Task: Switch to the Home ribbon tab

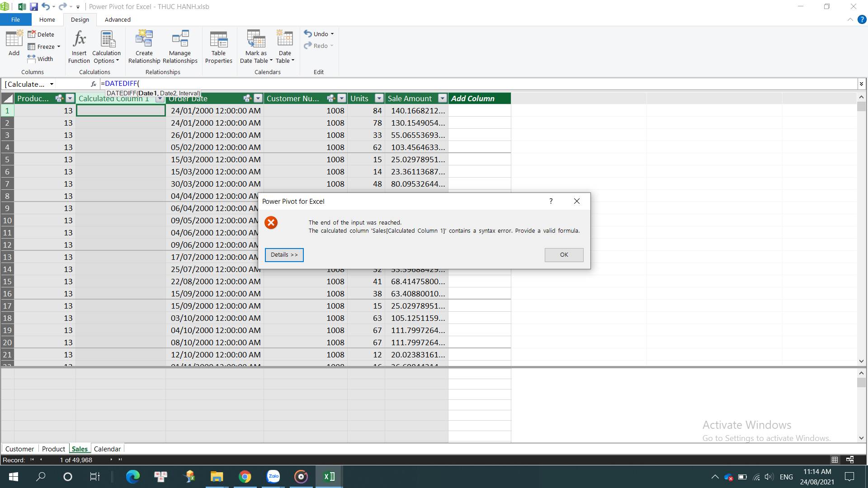Action: coord(47,19)
